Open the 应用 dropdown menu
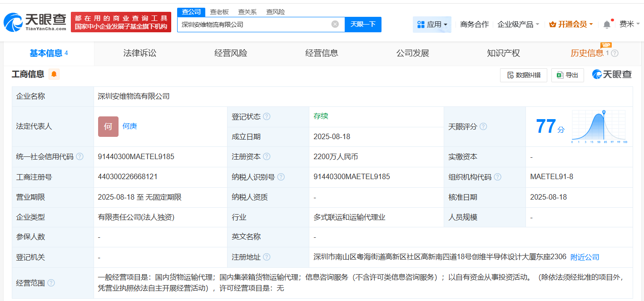The image size is (644, 301). pyautogui.click(x=432, y=24)
